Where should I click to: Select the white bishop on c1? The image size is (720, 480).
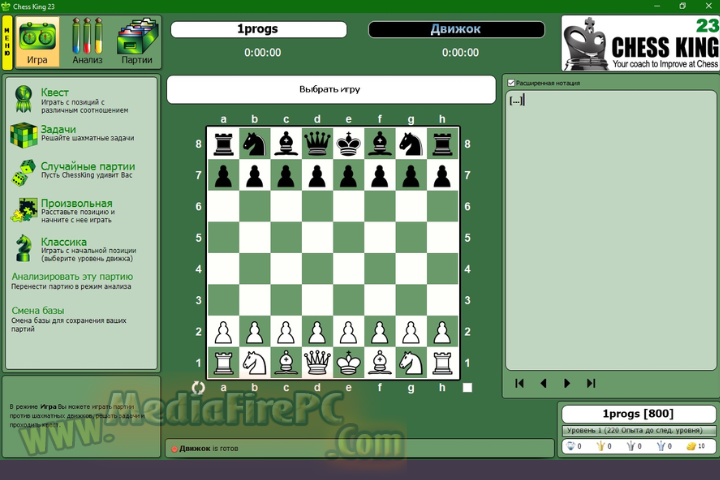click(286, 363)
